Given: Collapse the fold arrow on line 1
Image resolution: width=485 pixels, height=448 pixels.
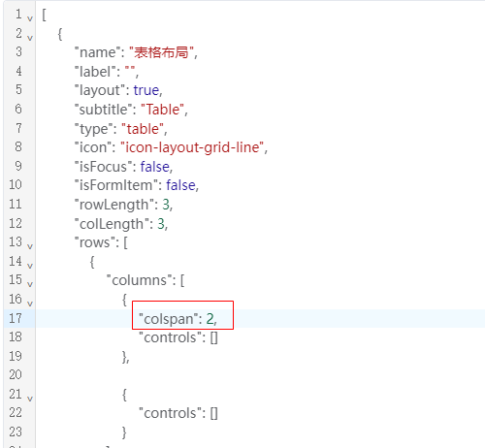Looking at the screenshot, I should [x=30, y=18].
